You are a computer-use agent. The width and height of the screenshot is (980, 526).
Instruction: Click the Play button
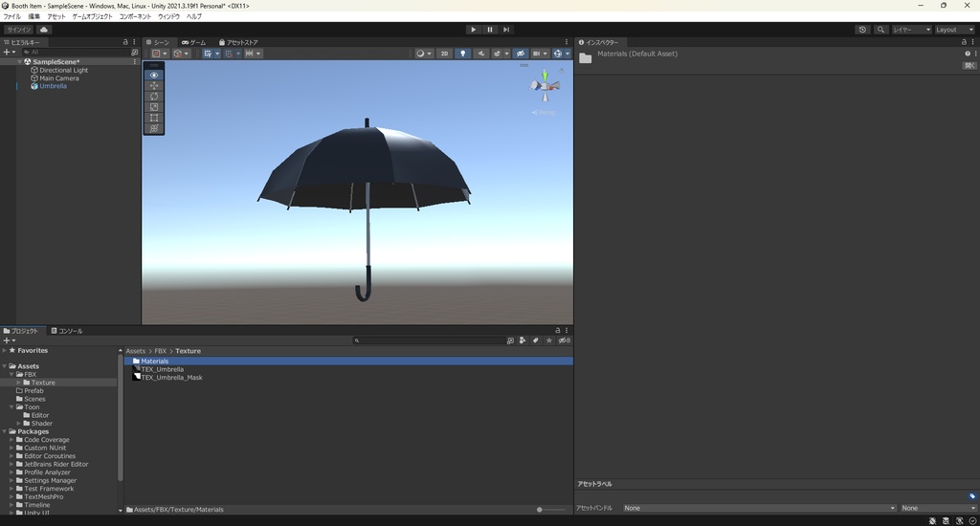coord(473,30)
